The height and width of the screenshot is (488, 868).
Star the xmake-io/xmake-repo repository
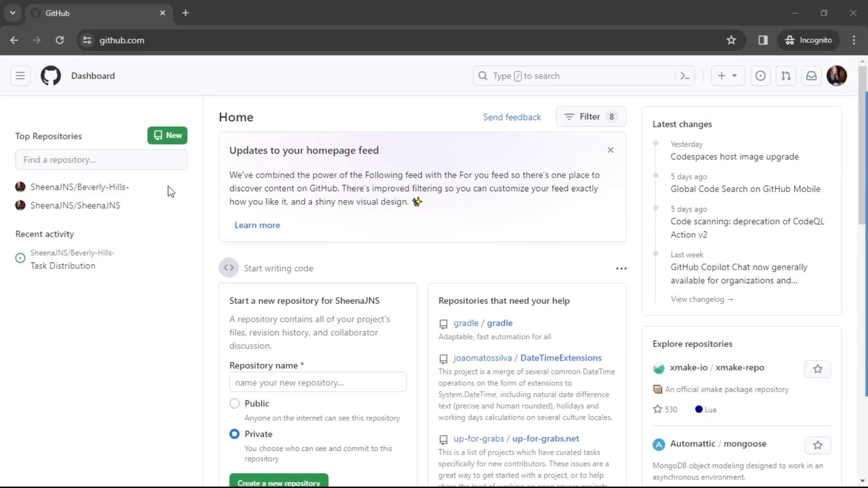pos(817,369)
